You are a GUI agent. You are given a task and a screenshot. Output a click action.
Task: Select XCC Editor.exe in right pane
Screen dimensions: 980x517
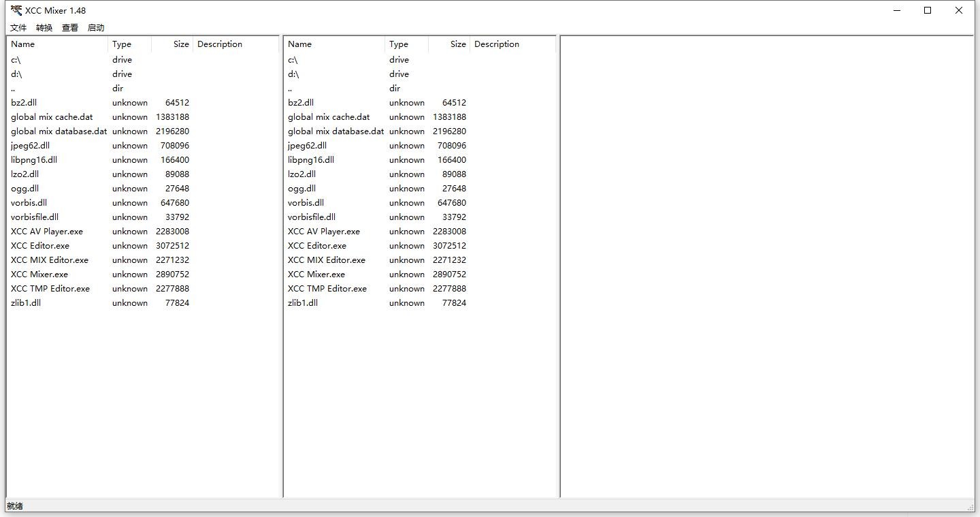click(317, 246)
